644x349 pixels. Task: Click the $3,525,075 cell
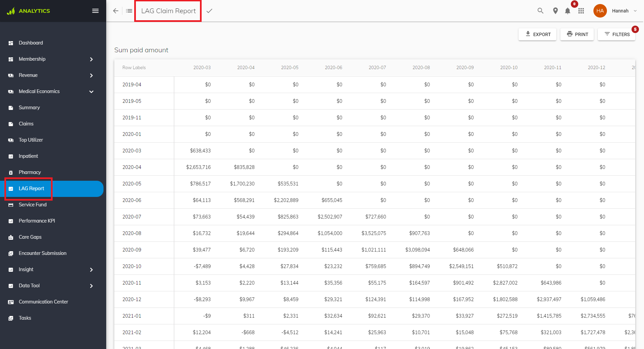[x=374, y=233]
